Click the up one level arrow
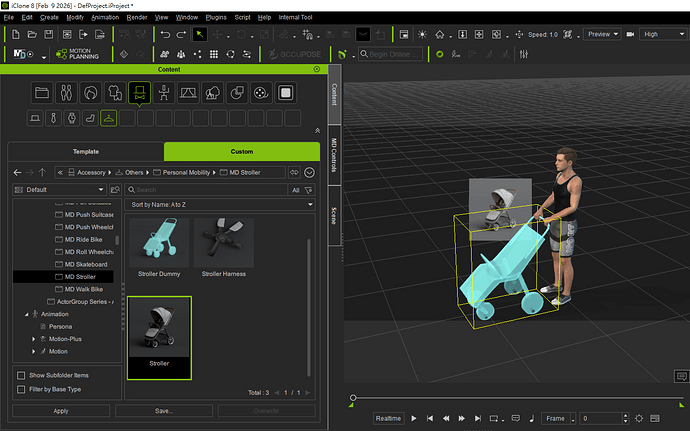 (42, 173)
